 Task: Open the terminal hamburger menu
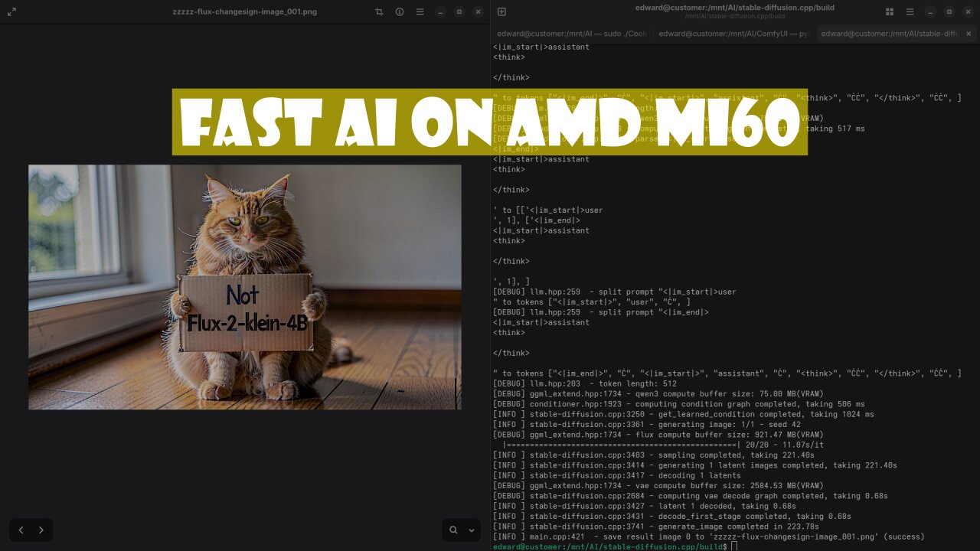[x=910, y=11]
